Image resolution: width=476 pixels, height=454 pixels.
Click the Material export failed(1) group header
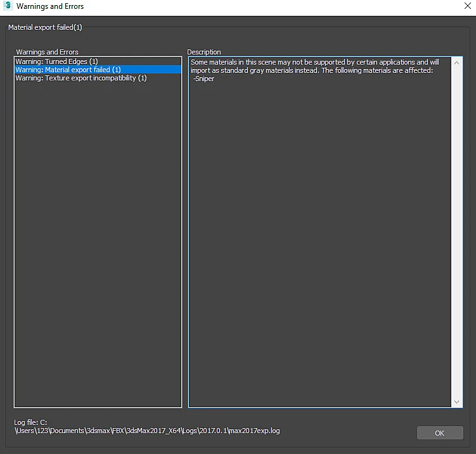45,27
